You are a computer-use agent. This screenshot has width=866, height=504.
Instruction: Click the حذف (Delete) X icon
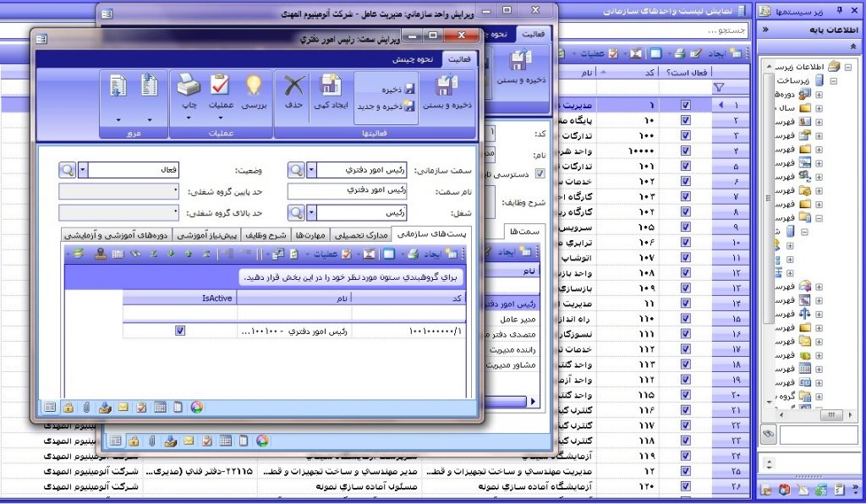[293, 86]
